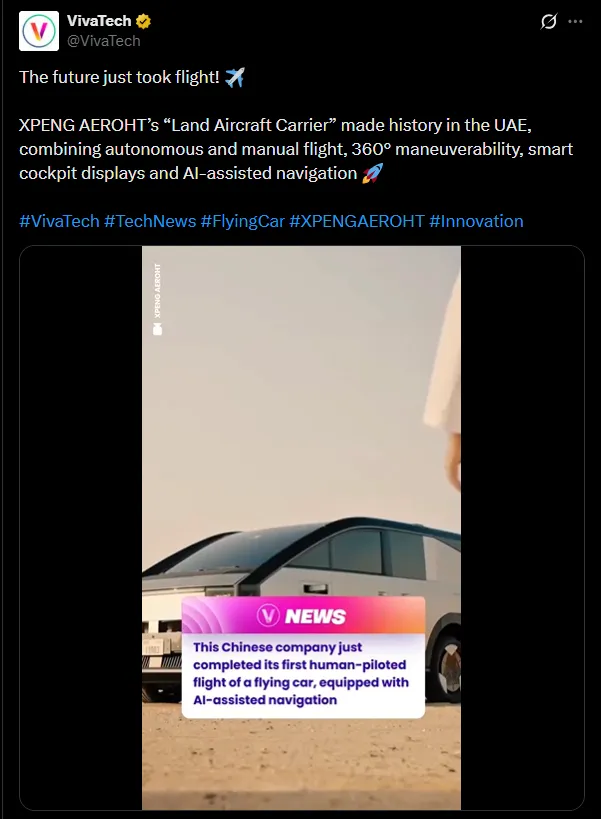Open the #XPENGAEROHT hashtag
601x819 pixels.
pyautogui.click(x=357, y=221)
